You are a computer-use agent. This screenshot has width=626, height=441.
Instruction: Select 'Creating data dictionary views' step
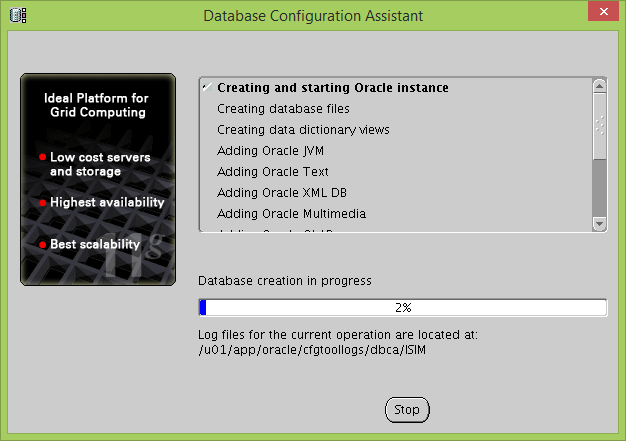[x=303, y=130]
